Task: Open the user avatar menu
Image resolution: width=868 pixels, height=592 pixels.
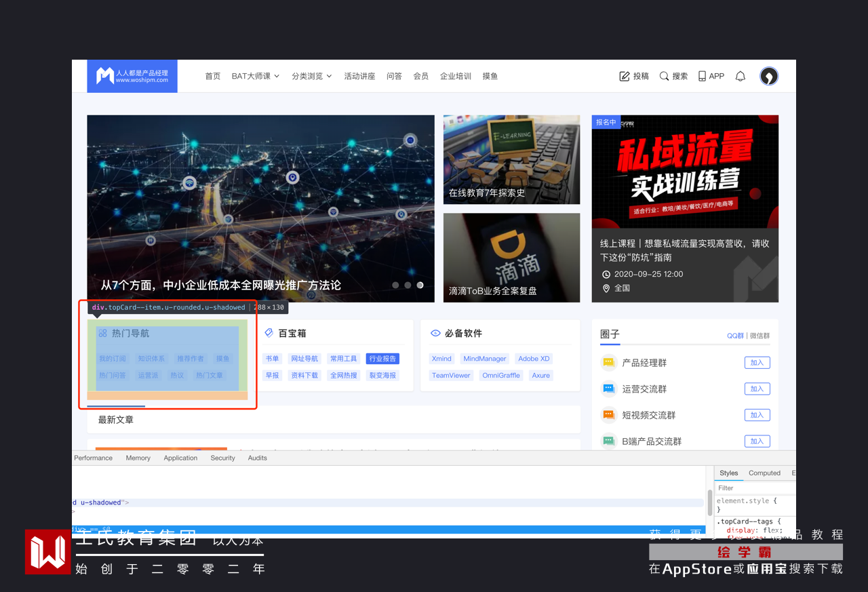Action: click(768, 76)
